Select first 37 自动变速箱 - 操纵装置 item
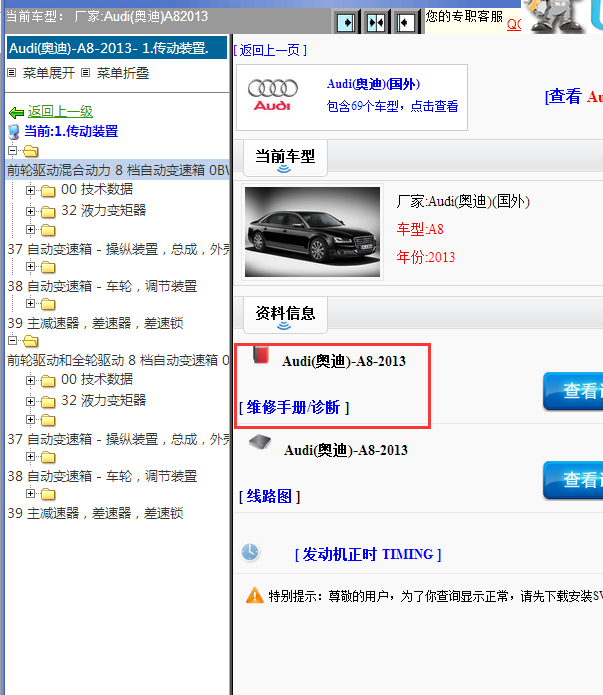Screen dimensions: 603x695 118,249
